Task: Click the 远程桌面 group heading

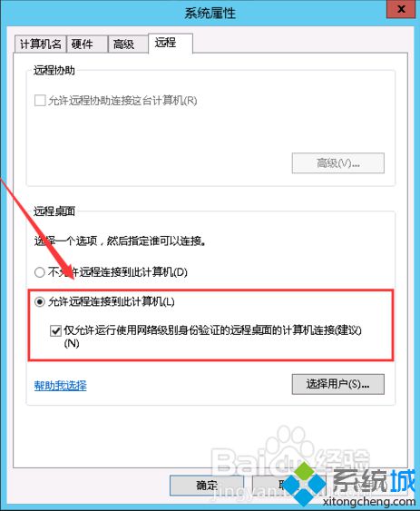Action: (54, 211)
